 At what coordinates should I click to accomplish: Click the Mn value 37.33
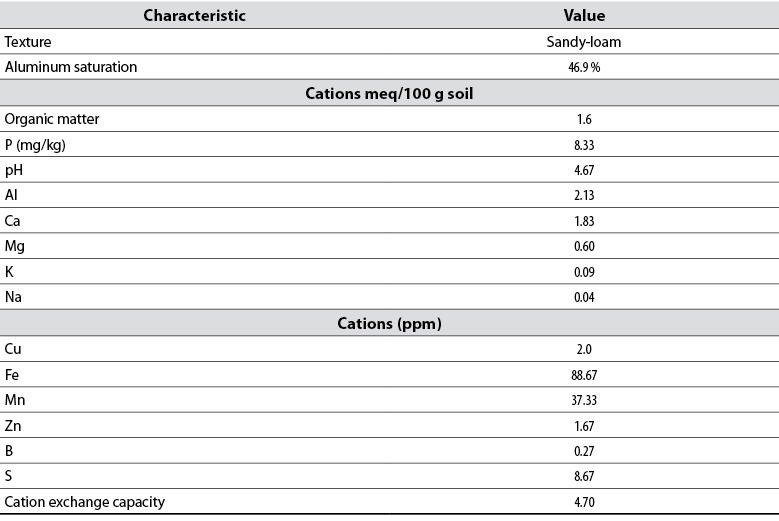coord(585,400)
